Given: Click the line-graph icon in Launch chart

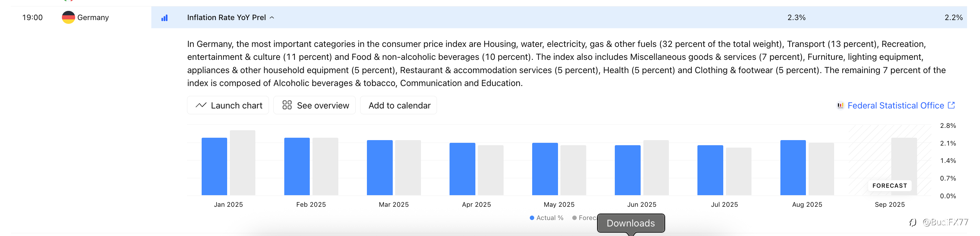Looking at the screenshot, I should click(x=201, y=105).
